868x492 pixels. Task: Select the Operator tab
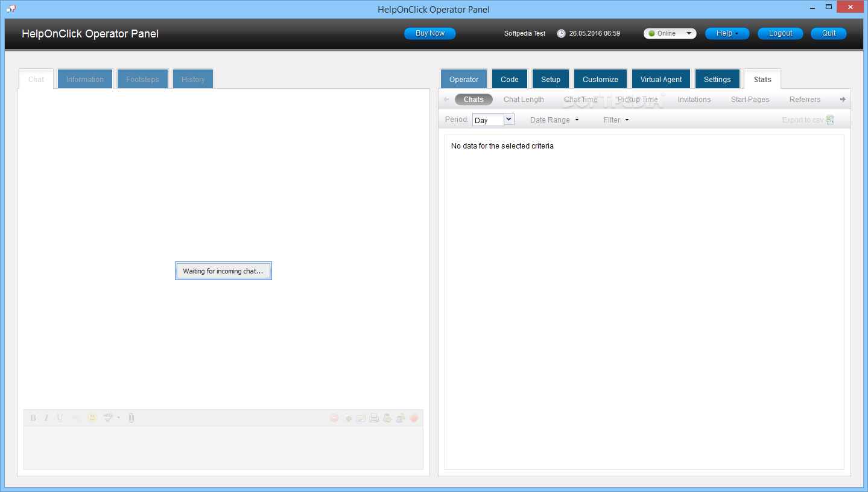464,79
